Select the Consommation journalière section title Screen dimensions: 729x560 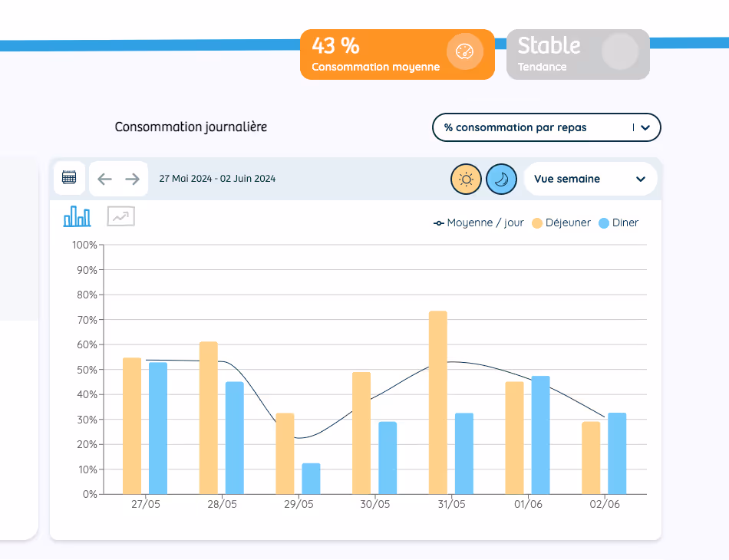pos(190,127)
